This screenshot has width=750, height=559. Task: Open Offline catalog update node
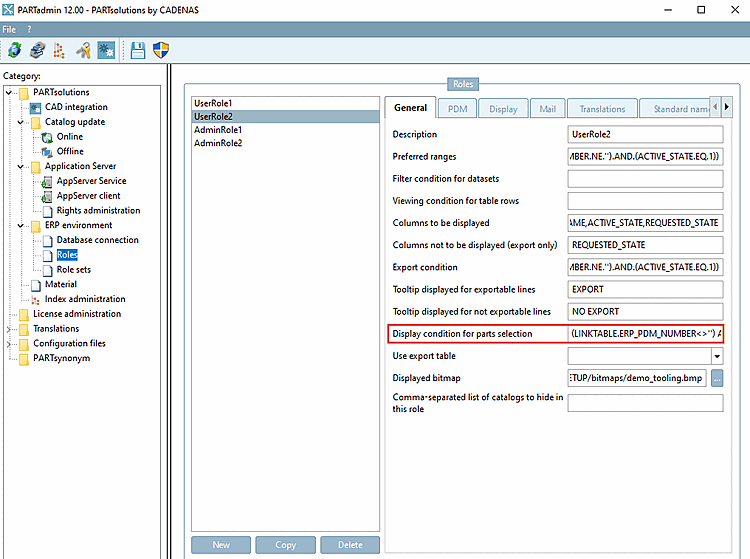click(x=70, y=152)
